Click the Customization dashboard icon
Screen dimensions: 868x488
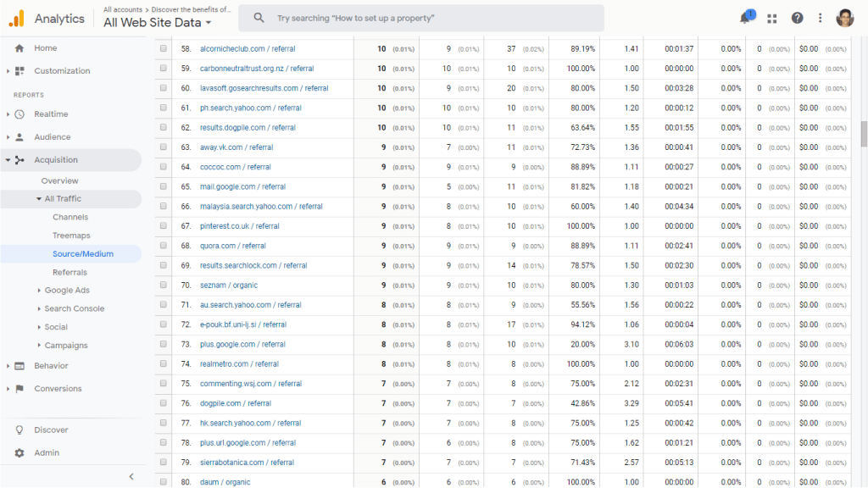[x=19, y=71]
